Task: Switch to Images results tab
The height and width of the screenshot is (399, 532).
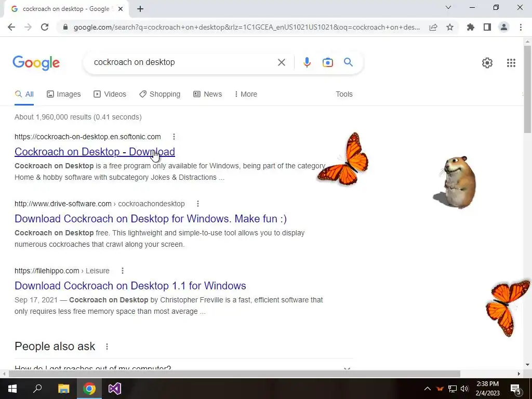Action: click(64, 95)
